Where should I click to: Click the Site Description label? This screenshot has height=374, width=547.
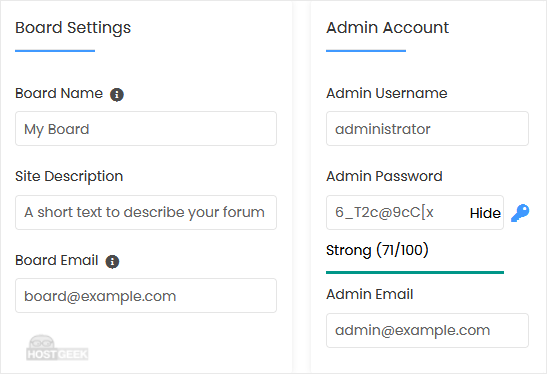click(69, 177)
